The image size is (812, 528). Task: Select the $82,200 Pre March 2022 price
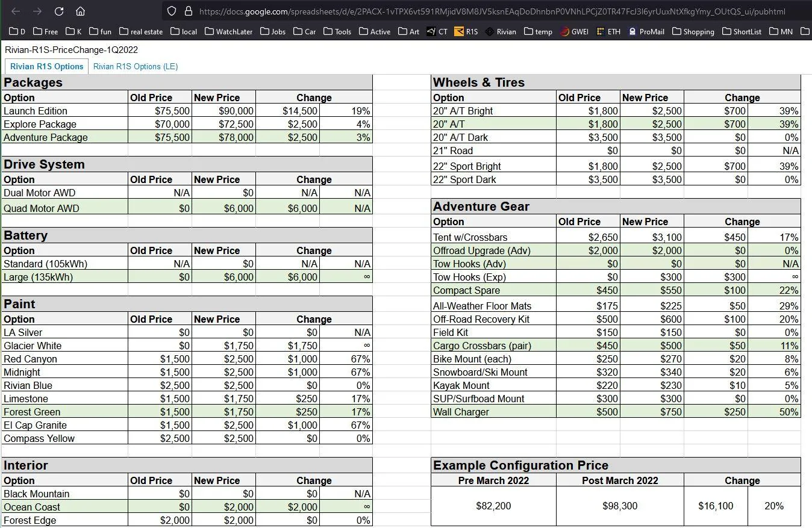tap(493, 506)
